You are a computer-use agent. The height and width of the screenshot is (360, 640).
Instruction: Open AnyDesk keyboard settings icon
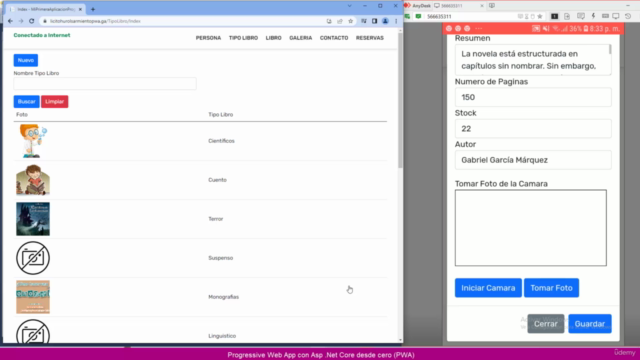[605, 16]
